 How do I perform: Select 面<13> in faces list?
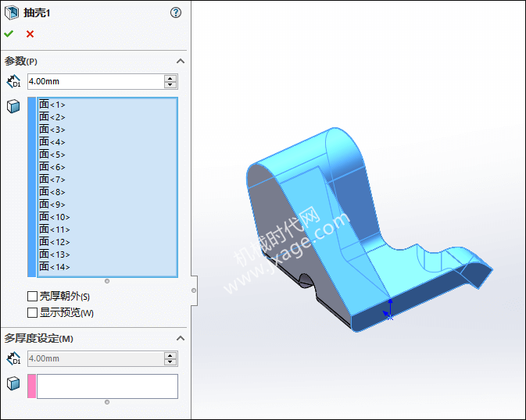point(55,254)
